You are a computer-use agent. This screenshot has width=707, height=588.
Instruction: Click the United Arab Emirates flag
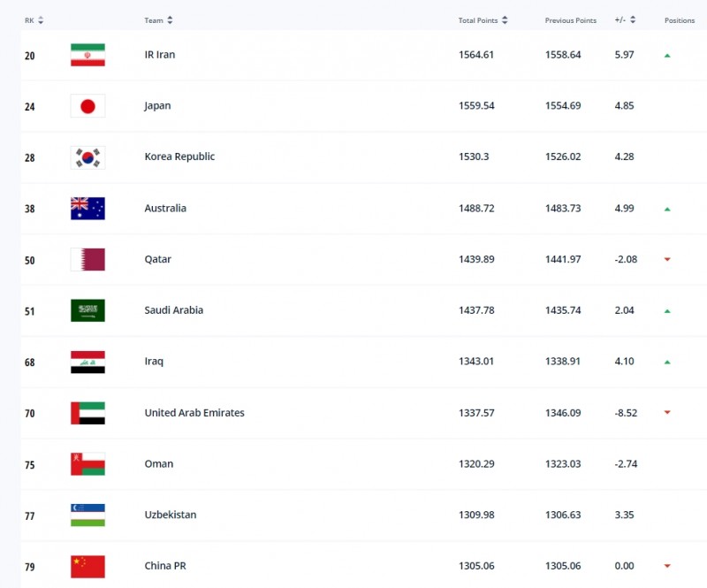click(x=87, y=413)
